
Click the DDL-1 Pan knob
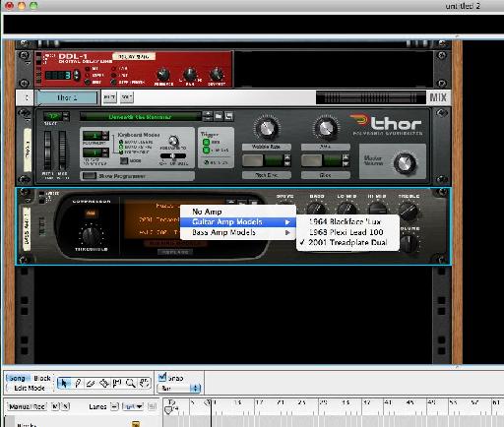coord(190,75)
